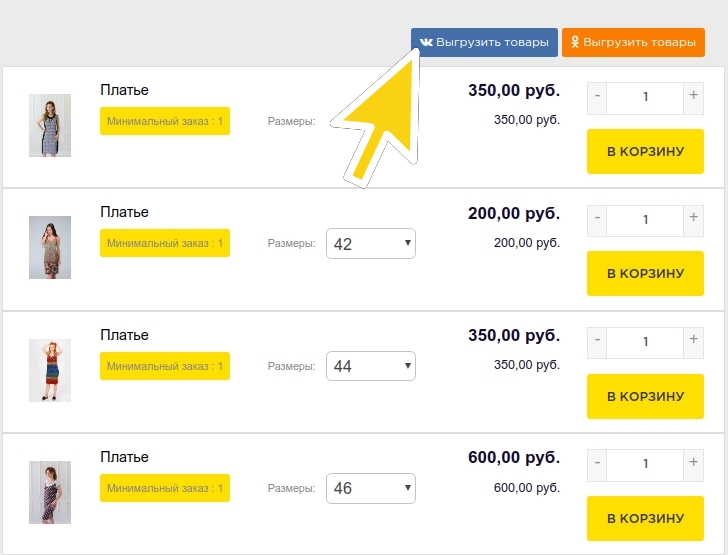728x555 pixels.
Task: Increase quantity for the 350 rub first dress
Action: tap(693, 96)
